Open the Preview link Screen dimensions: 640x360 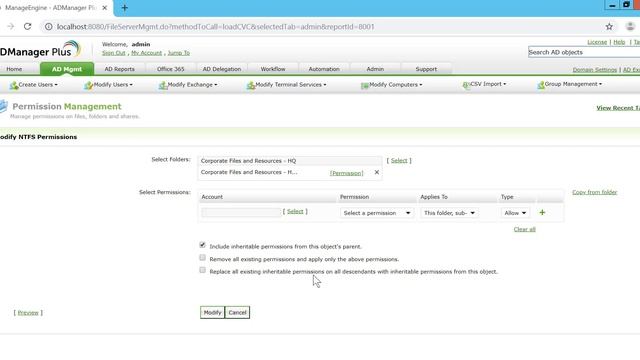pos(28,313)
